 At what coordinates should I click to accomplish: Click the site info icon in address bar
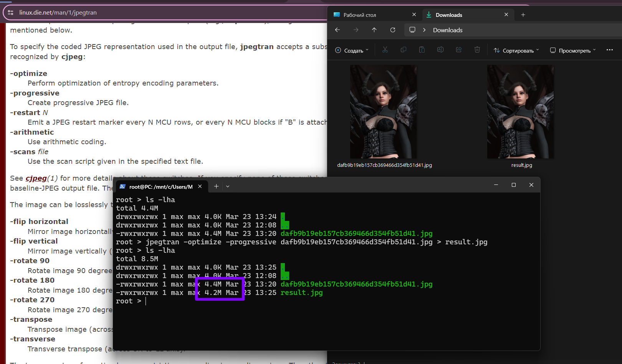pyautogui.click(x=10, y=13)
